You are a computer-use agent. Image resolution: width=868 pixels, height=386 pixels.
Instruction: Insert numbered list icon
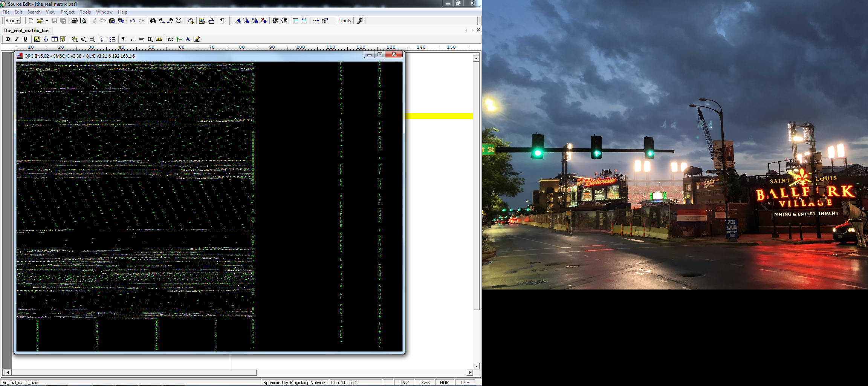(104, 39)
